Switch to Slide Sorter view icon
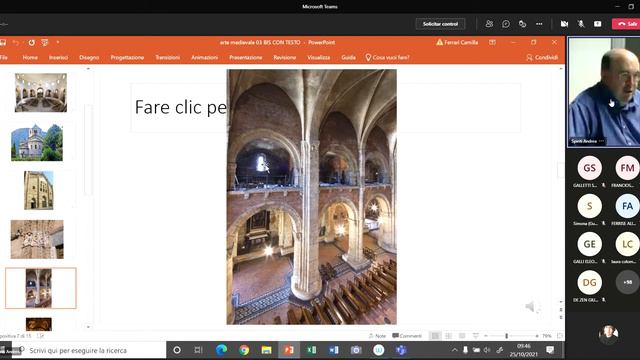 click(449, 336)
